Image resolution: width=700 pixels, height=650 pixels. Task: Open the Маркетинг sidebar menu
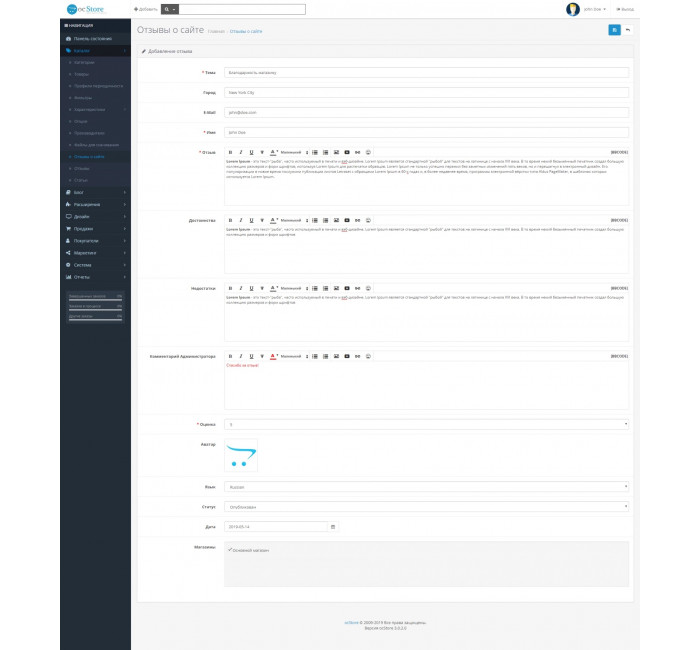96,253
